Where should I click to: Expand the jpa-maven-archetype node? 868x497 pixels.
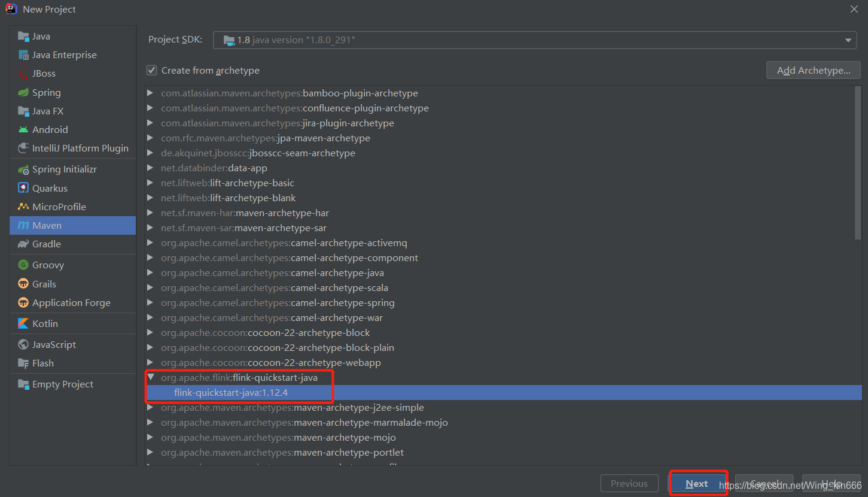pos(150,138)
